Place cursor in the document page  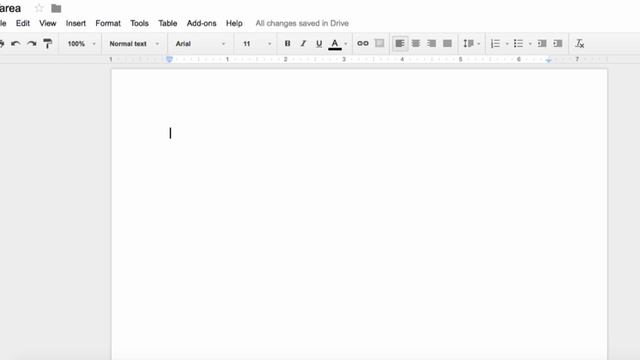tap(359, 214)
